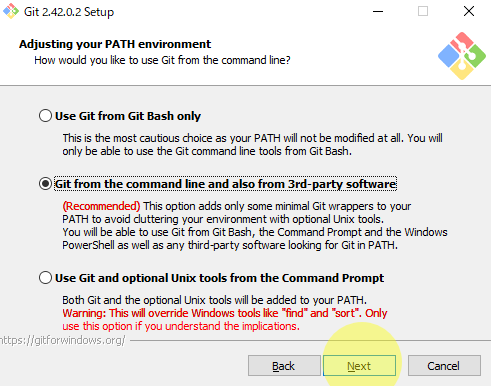Click the disabled maximize window button
This screenshot has height=386, width=491.
pos(423,11)
